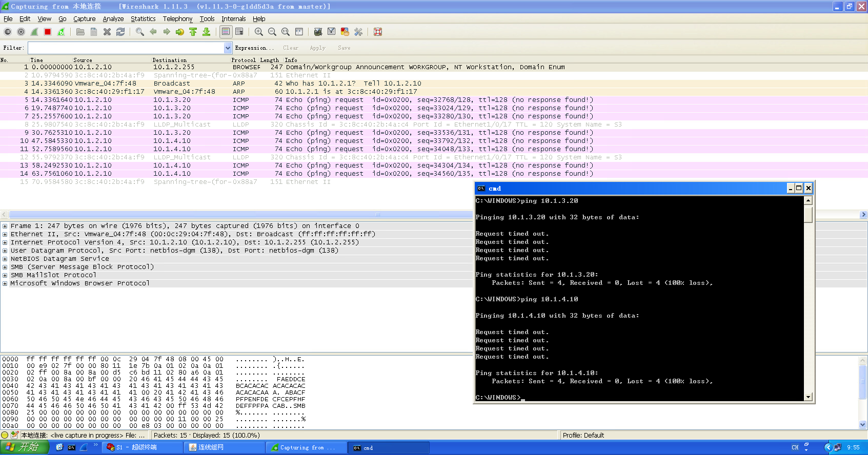The height and width of the screenshot is (455, 868).
Task: Click the hex pane scroll down arrow
Action: click(862, 424)
